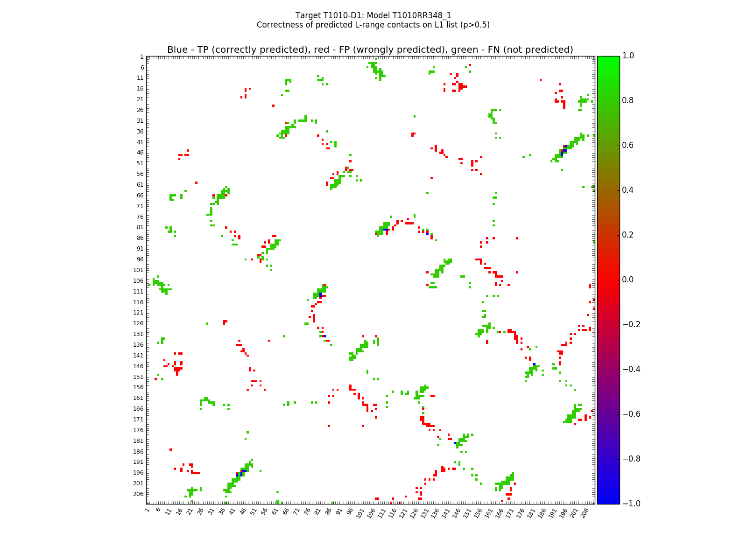Click the y-axis tick label 1
747x560 pixels.
click(x=141, y=57)
